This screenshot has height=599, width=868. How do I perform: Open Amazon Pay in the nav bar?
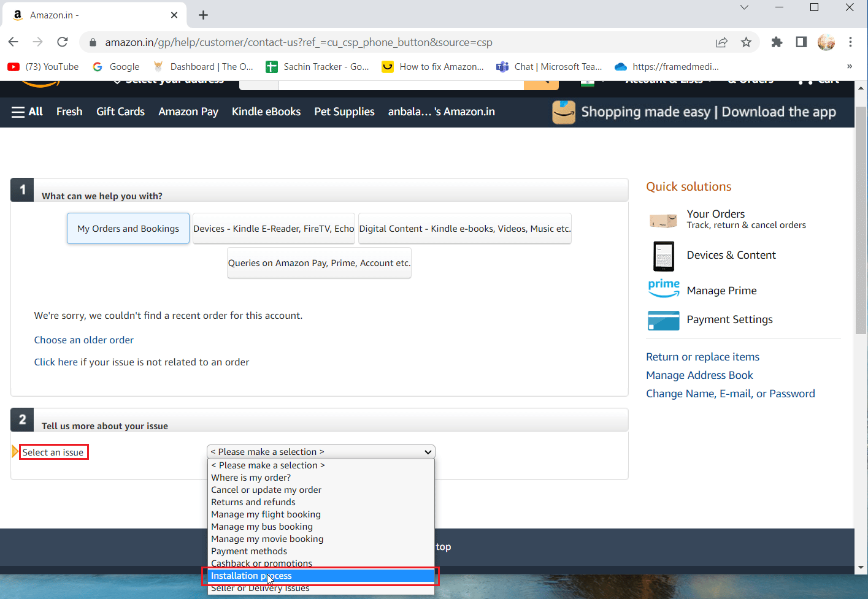[188, 112]
